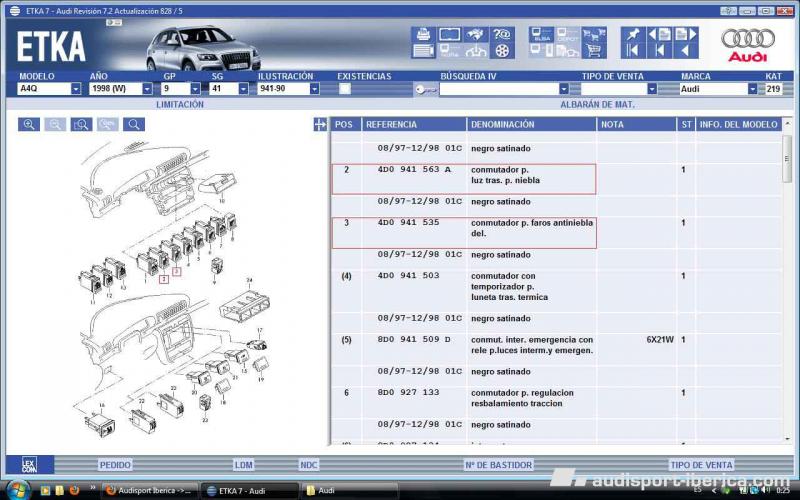Click the single shopping cart icon
Viewport: 800px width, 500px height.
click(x=594, y=51)
